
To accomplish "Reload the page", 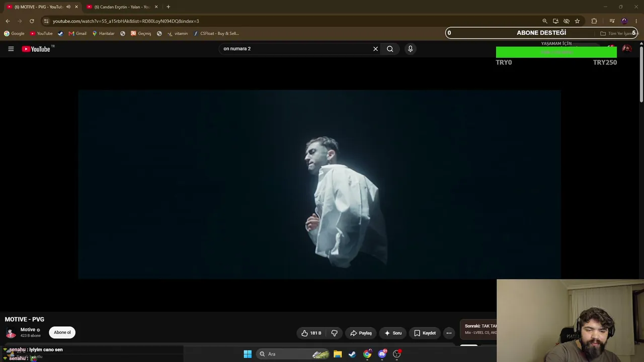I will [x=32, y=21].
